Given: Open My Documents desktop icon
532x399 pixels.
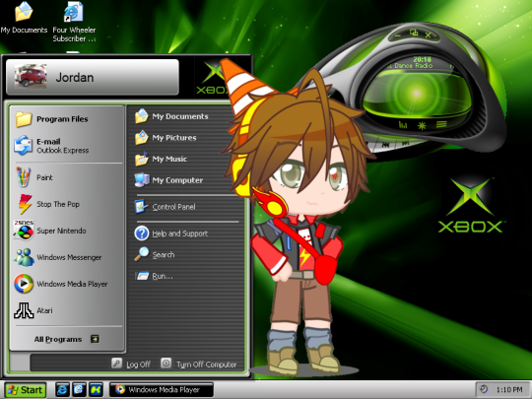Looking at the screenshot, I should (24, 18).
